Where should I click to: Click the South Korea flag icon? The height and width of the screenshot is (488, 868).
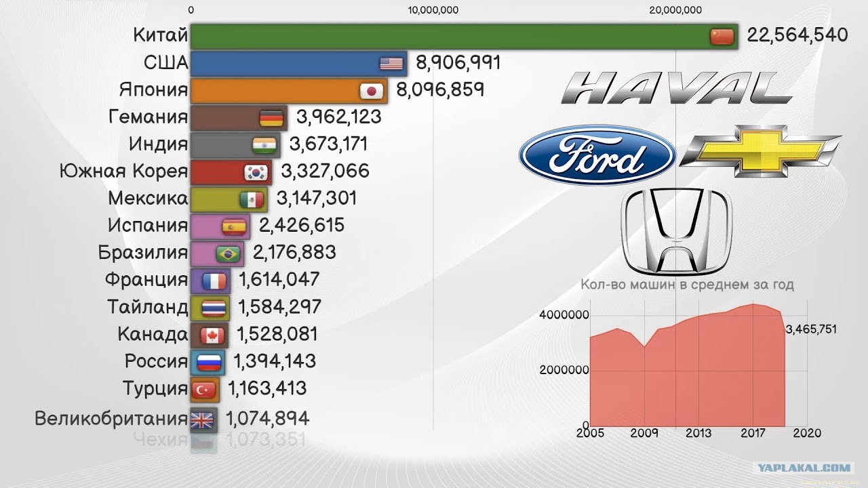pos(256,172)
